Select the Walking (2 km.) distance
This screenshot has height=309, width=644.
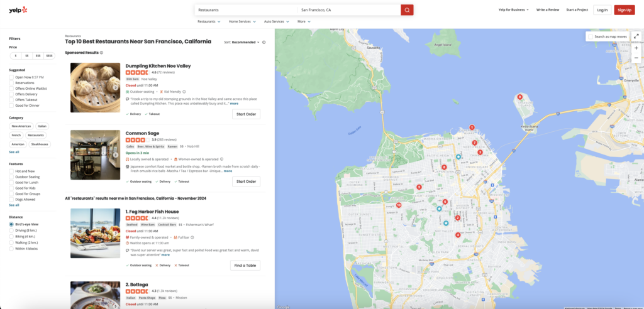pos(11,242)
